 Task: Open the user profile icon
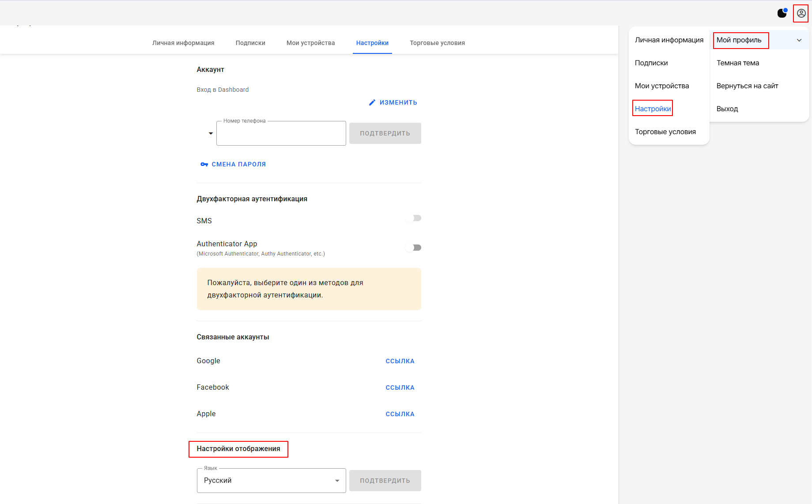click(x=801, y=13)
